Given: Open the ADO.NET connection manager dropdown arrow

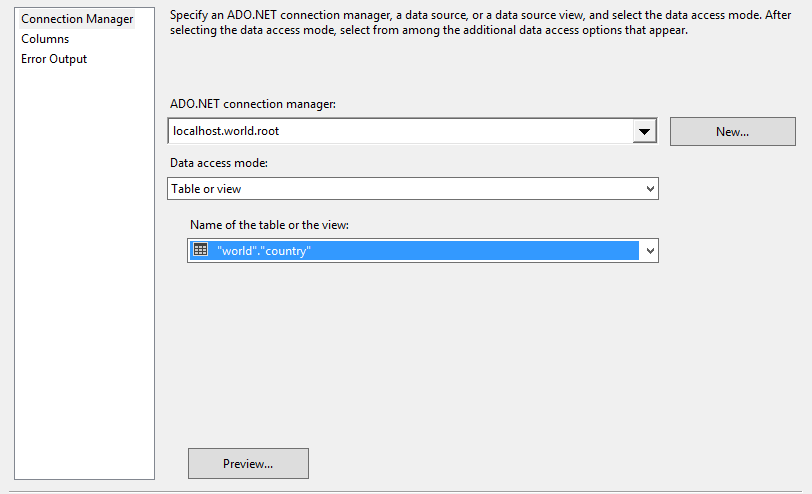Looking at the screenshot, I should pyautogui.click(x=645, y=131).
